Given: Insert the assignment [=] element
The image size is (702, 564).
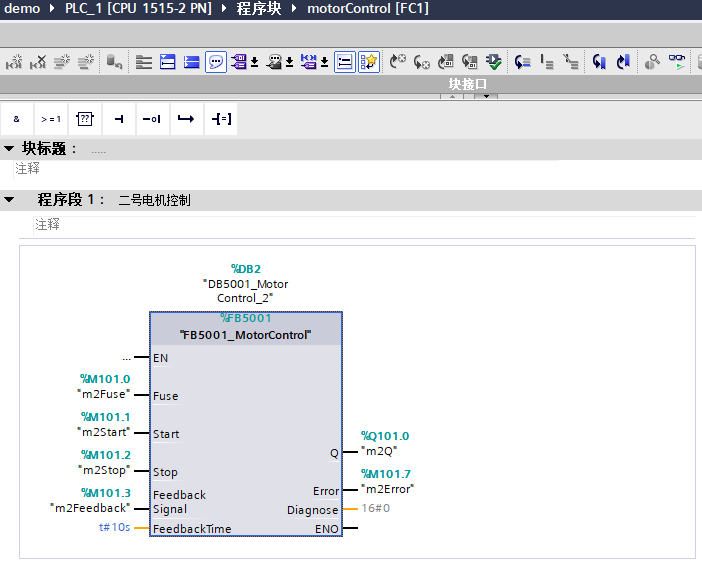Looking at the screenshot, I should tap(220, 119).
